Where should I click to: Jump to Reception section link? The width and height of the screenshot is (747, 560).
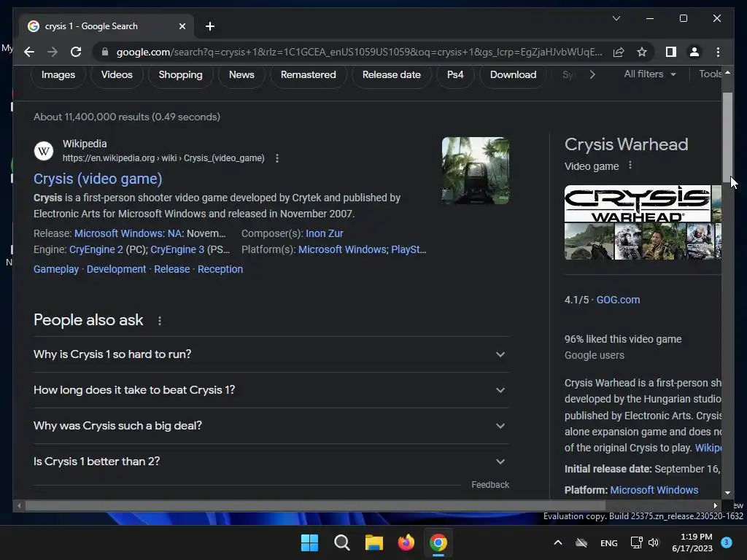coord(220,269)
